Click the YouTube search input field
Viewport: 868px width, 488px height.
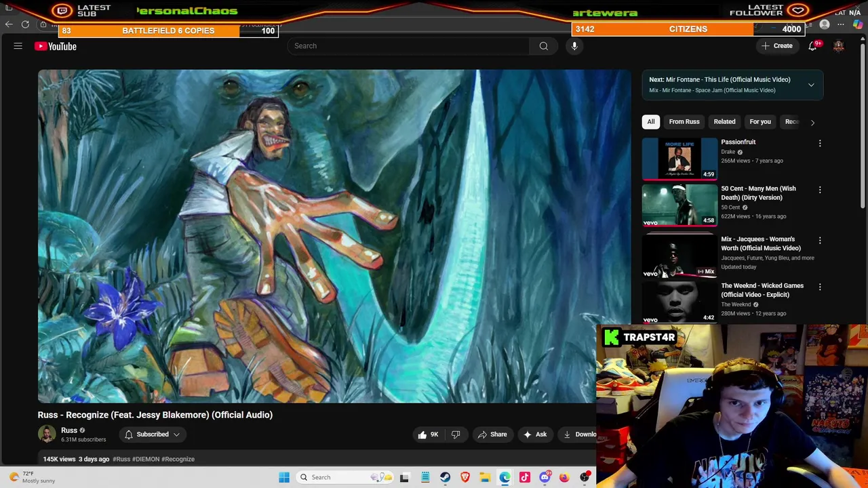(x=408, y=46)
